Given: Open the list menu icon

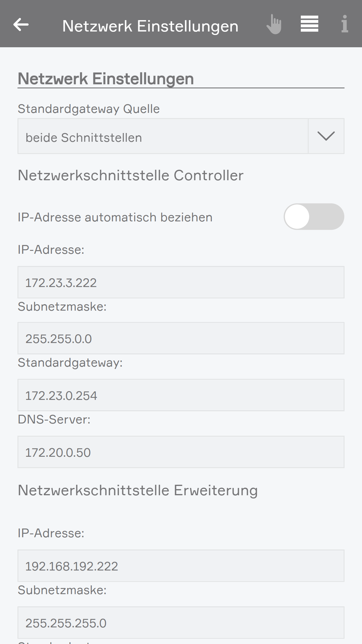Looking at the screenshot, I should click(x=309, y=24).
